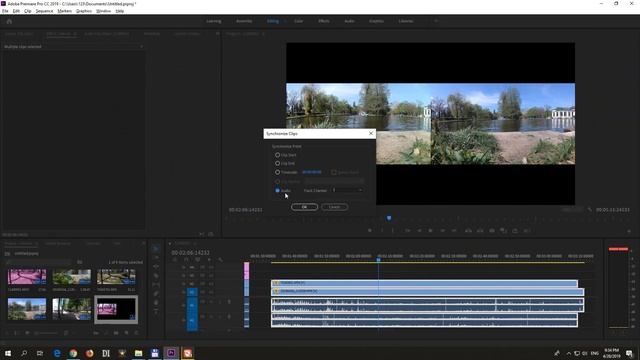Open Track Channel dropdown in dialog
Image resolution: width=640 pixels, height=360 pixels.
point(347,190)
